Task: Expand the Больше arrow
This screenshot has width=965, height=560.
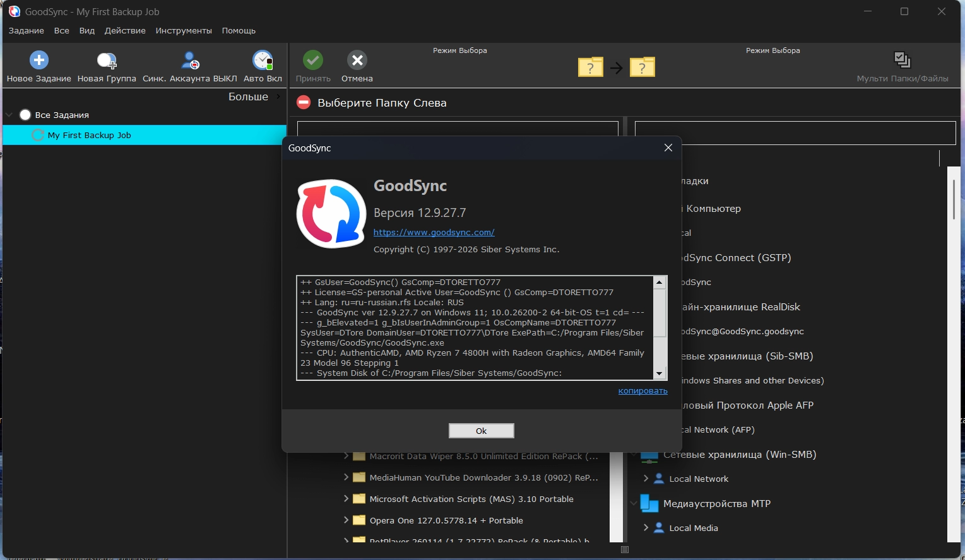Action: tap(278, 96)
